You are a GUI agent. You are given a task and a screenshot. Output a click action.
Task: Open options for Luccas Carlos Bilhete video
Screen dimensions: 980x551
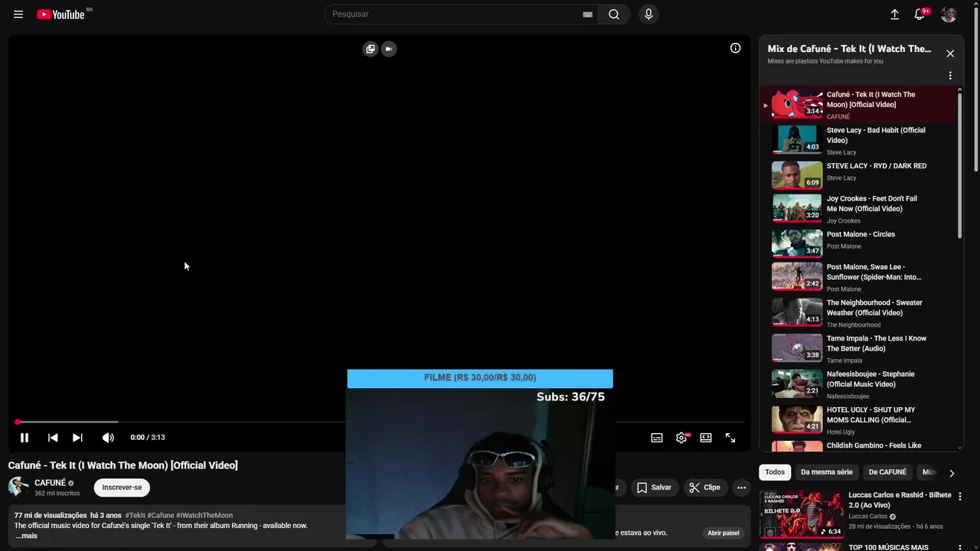pos(960,497)
